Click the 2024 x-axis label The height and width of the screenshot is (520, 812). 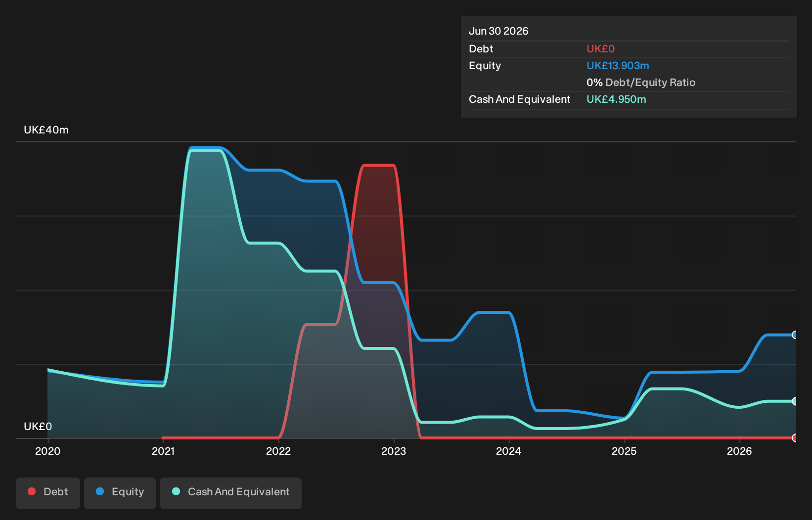click(x=509, y=451)
